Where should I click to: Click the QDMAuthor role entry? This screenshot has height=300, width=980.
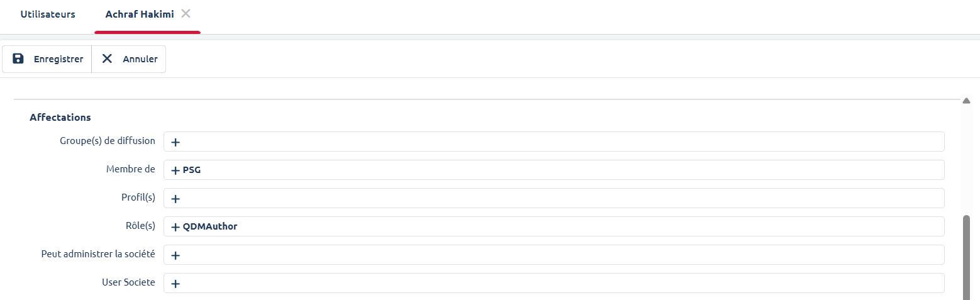[210, 227]
